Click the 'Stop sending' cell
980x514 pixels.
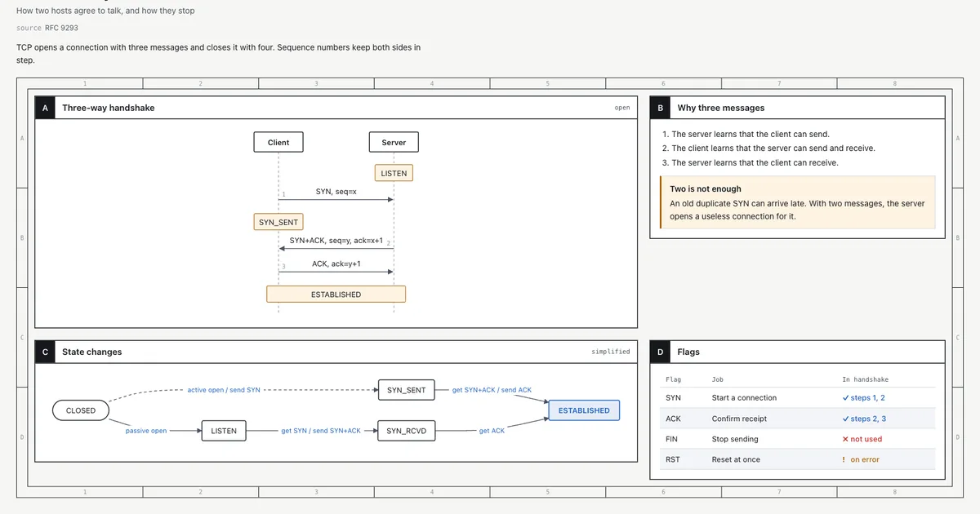[x=735, y=439]
